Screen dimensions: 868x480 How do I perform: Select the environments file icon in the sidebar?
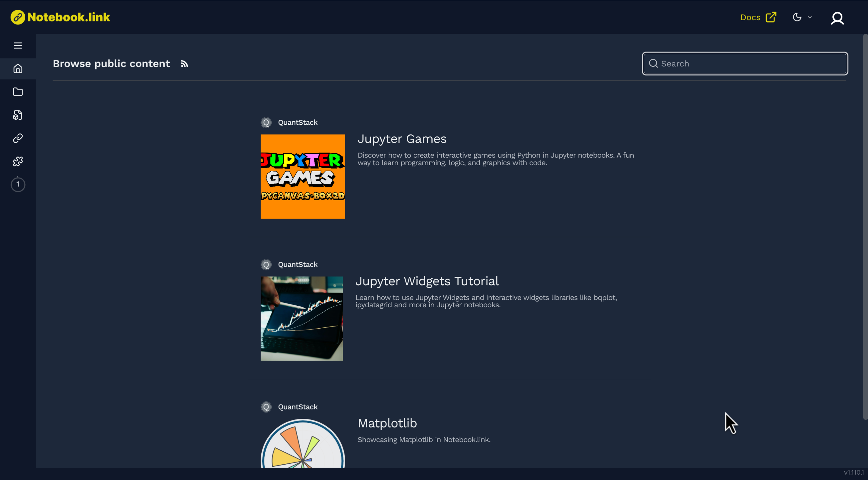tap(17, 115)
